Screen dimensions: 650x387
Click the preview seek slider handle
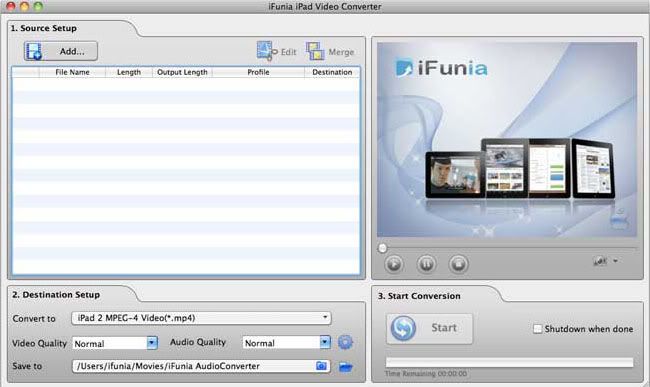pyautogui.click(x=382, y=248)
